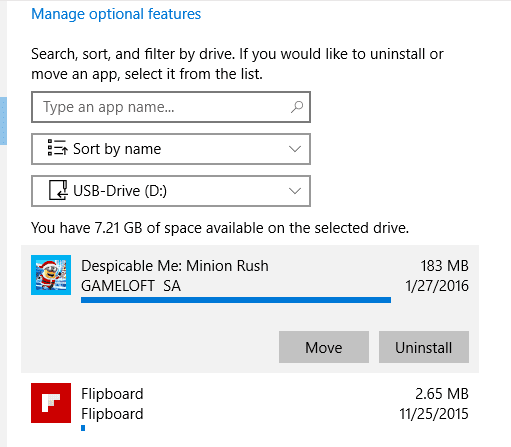Expand the Sort by name chevron arrow
The width and height of the screenshot is (511, 447).
pyautogui.click(x=295, y=149)
